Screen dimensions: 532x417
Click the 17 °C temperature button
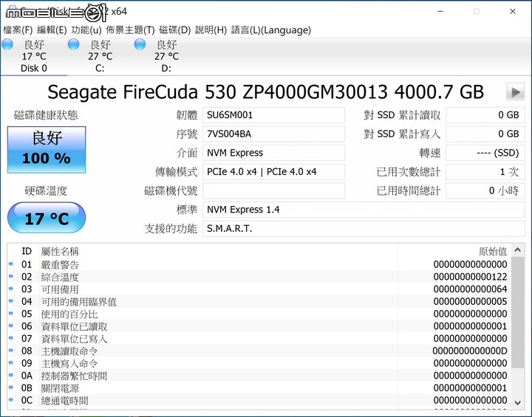click(47, 218)
